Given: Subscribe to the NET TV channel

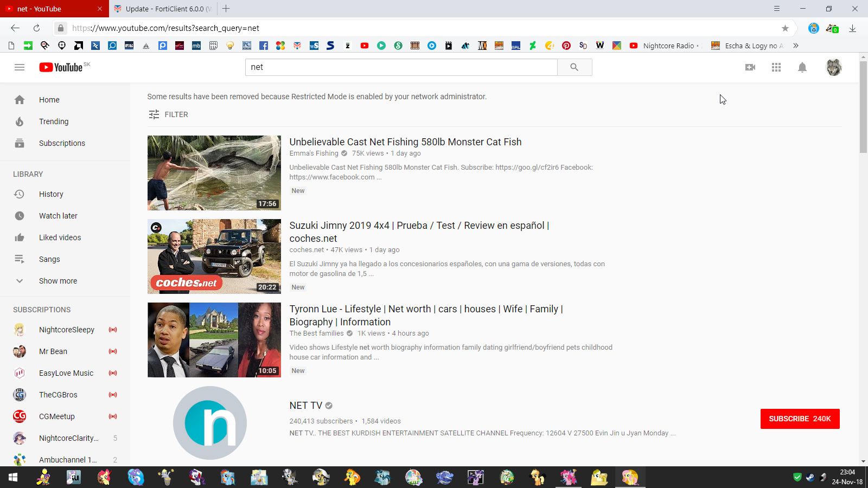Looking at the screenshot, I should click(800, 419).
